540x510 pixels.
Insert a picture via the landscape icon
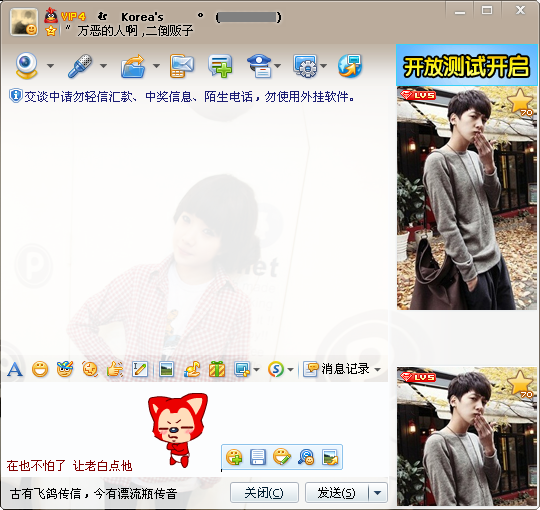tap(167, 370)
